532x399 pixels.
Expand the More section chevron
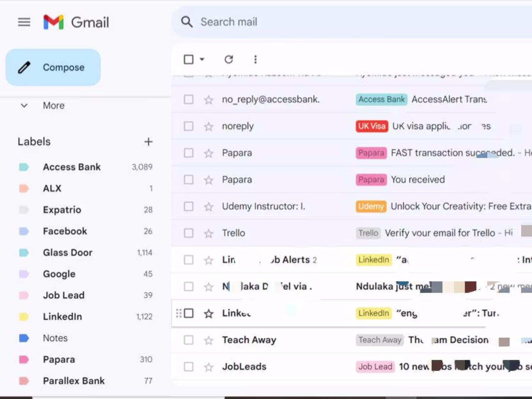24,105
